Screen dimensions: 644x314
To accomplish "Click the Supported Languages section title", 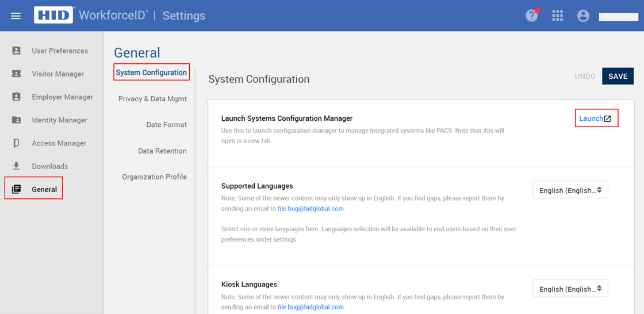I will point(256,186).
